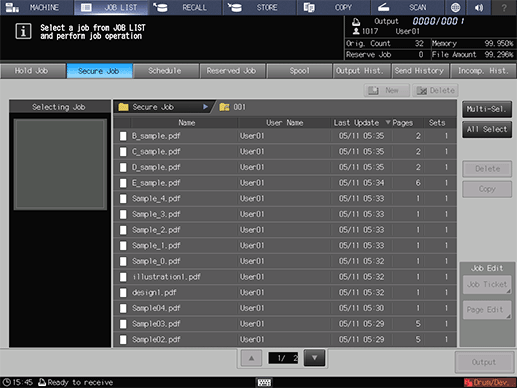Image resolution: width=517 pixels, height=388 pixels.
Task: Open the COPY screen
Action: [x=333, y=7]
